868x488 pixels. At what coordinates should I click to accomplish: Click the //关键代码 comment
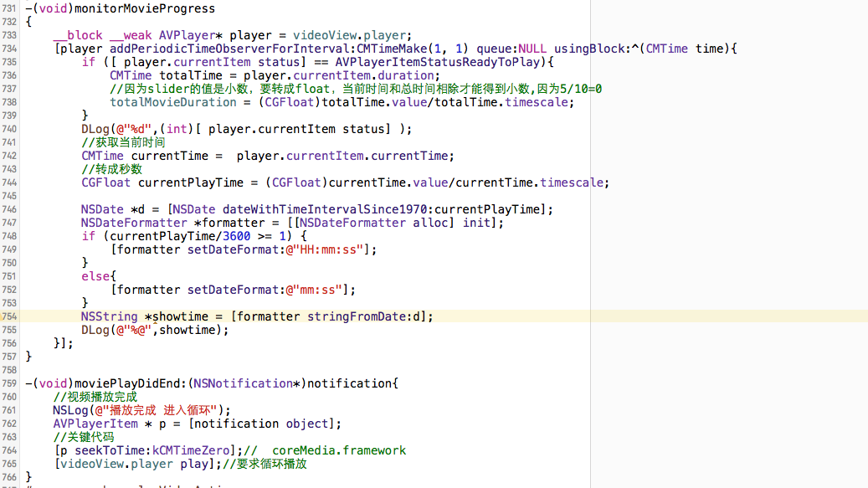pos(84,437)
